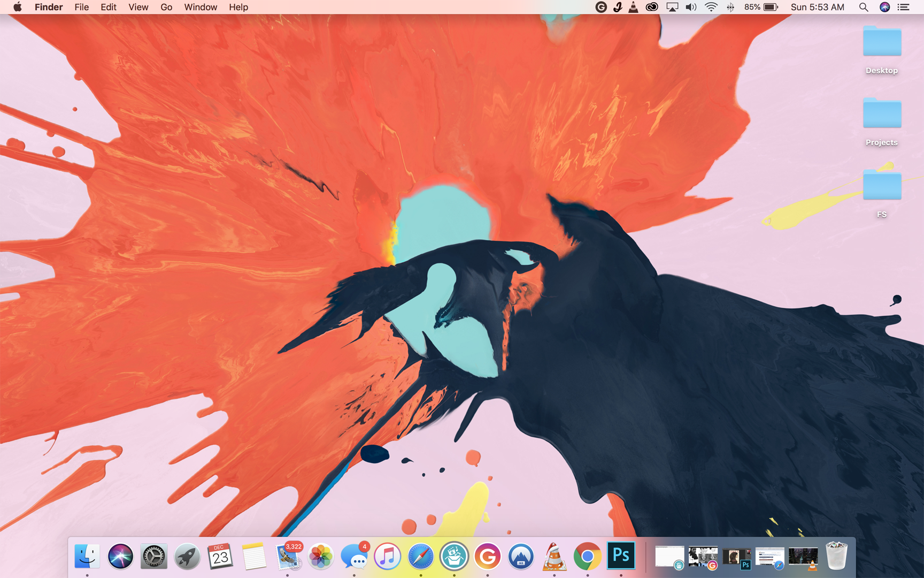Open the volume control in menu bar
This screenshot has height=578, width=924.
(691, 7)
